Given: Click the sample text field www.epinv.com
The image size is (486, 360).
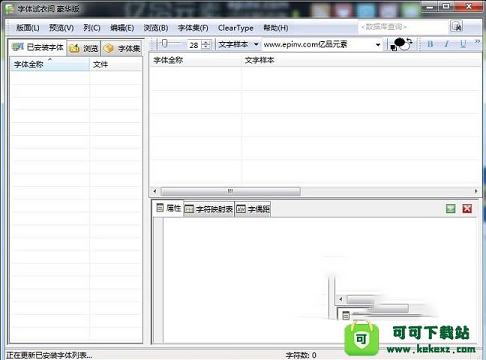Looking at the screenshot, I should tap(317, 44).
